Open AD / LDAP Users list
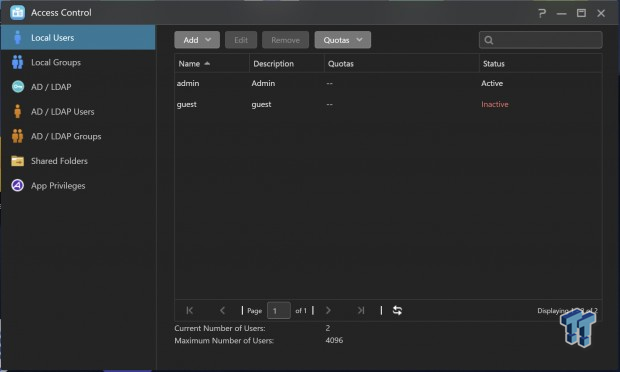Image resolution: width=620 pixels, height=372 pixels. pos(78,112)
